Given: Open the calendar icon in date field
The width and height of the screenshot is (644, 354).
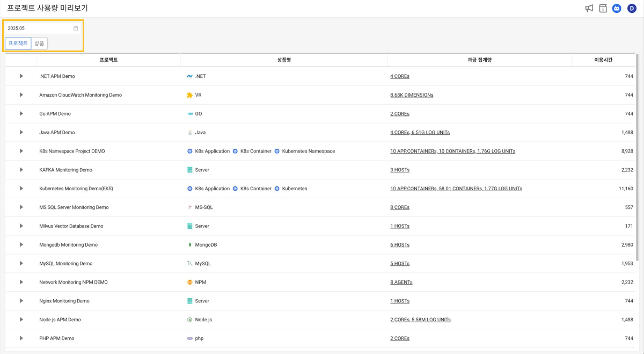Looking at the screenshot, I should pos(76,28).
